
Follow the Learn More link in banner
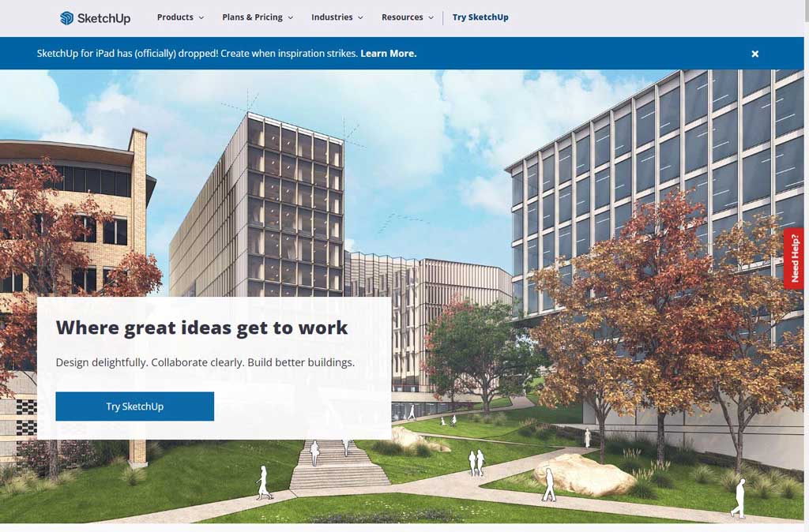pos(388,54)
